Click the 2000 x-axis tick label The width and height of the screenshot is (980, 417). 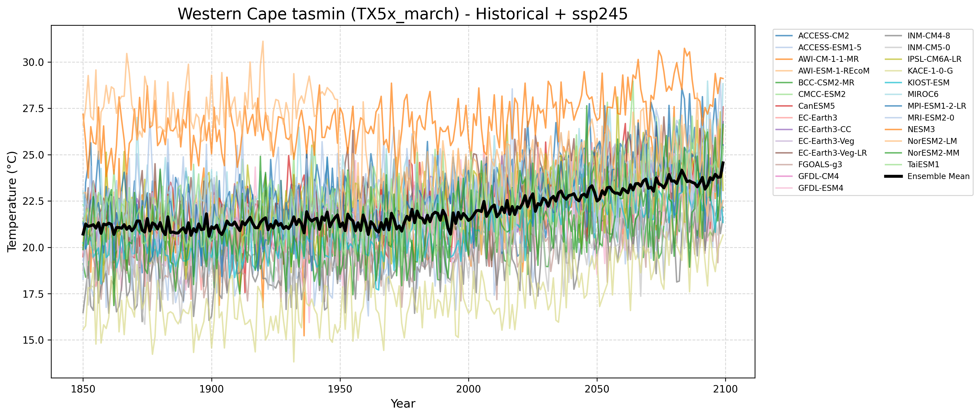tap(468, 389)
